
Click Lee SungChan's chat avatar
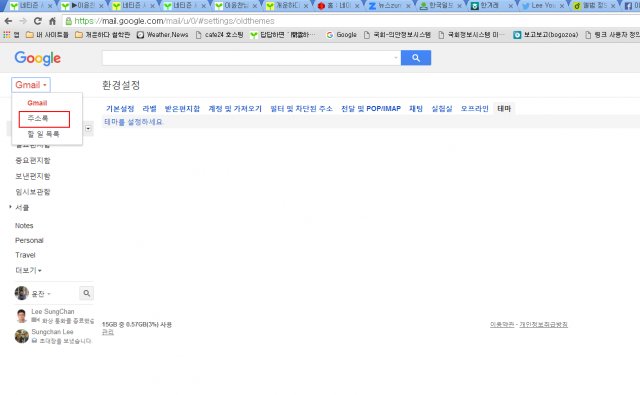pos(22,316)
